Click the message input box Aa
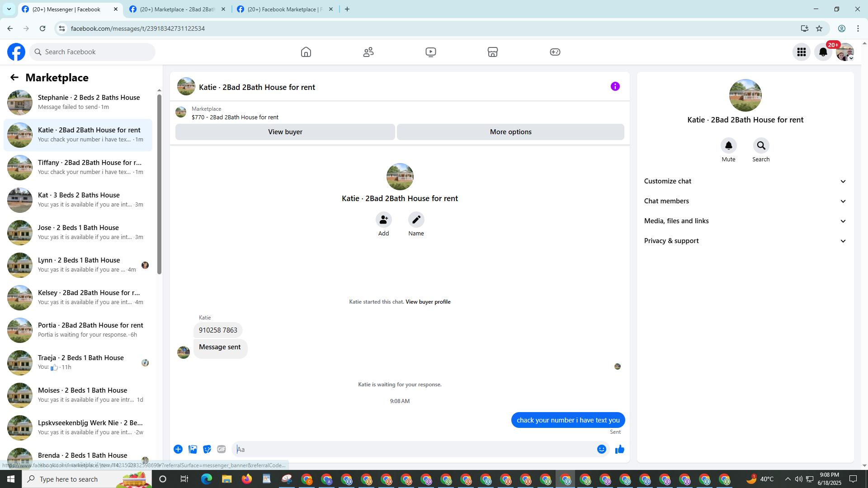This screenshot has height=488, width=868. click(x=414, y=449)
